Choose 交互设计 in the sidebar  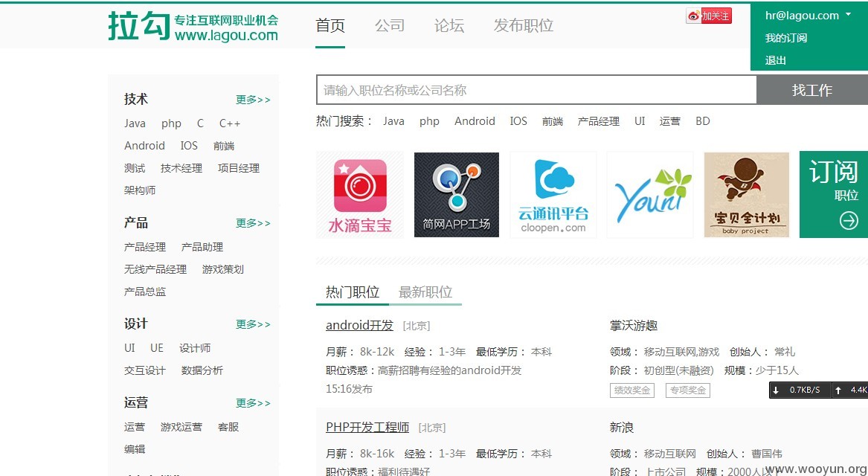coord(144,370)
